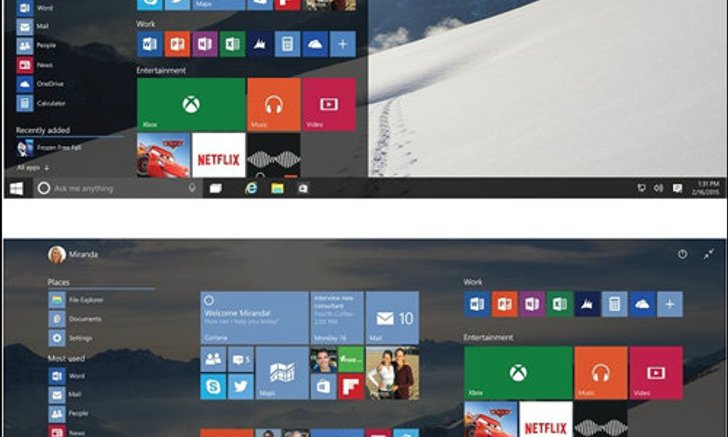Open the PowerPoint tile in upper Work group
Viewport: 728px width, 437px height.
(x=177, y=44)
